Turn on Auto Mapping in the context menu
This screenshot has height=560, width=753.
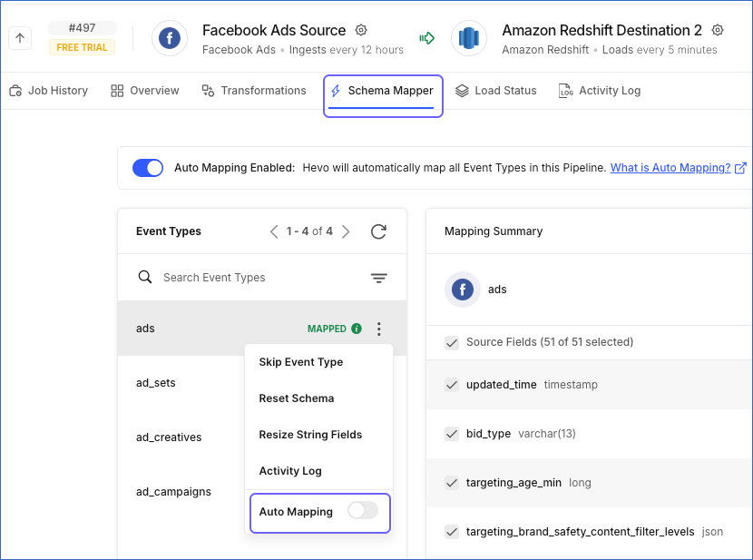[x=363, y=510]
